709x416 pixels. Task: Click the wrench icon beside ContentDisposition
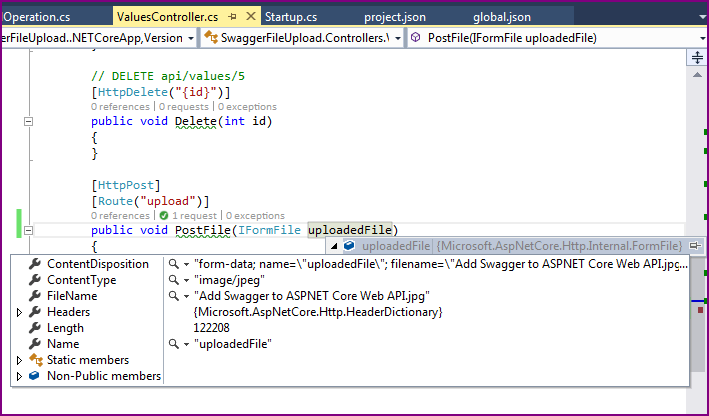[x=35, y=264]
